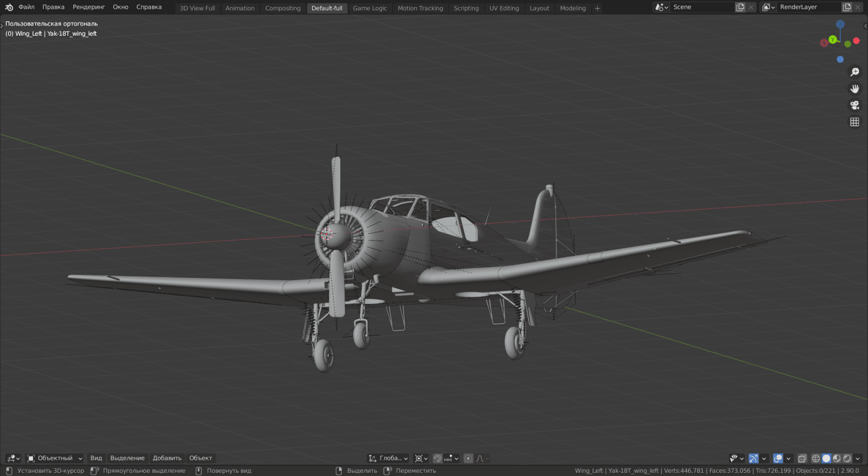Viewport: 868px width, 476px height.
Task: Open the Глоба... transform orientation dropdown
Action: coord(388,459)
